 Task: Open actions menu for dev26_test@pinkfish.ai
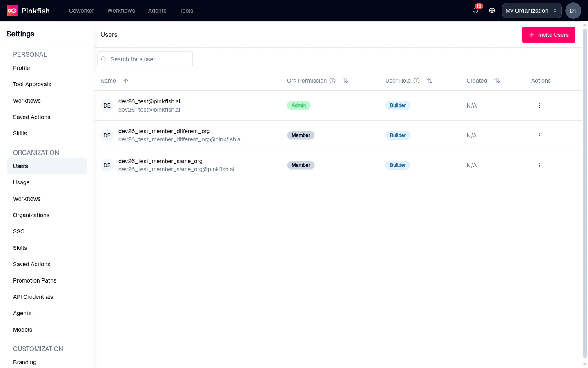click(539, 105)
